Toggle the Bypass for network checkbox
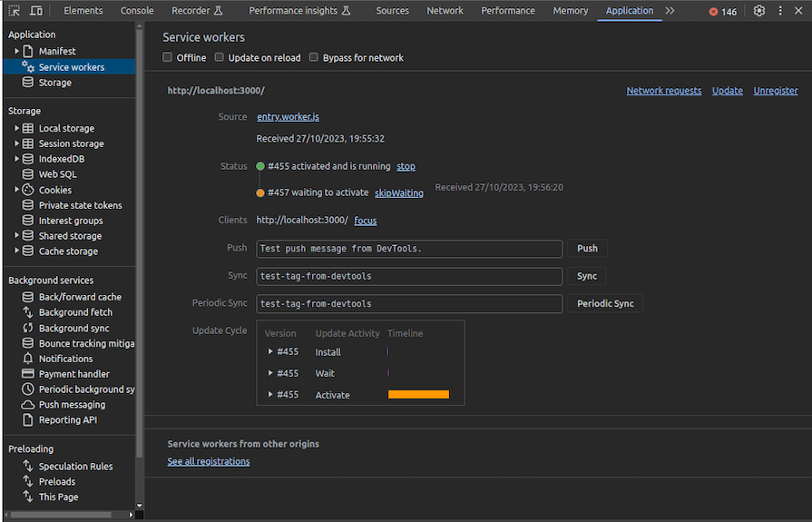This screenshot has height=522, width=812. pyautogui.click(x=314, y=58)
